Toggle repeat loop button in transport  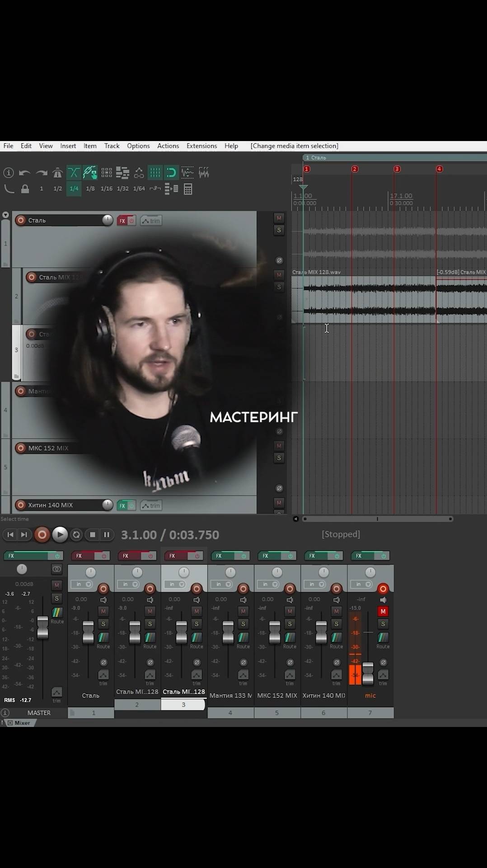pyautogui.click(x=76, y=535)
